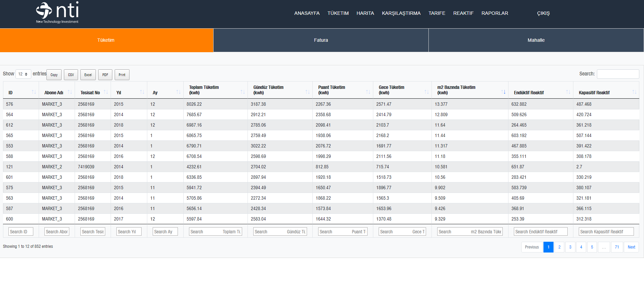This screenshot has height=302, width=644.
Task: Click the Search Gündüz Tüketim filter field
Action: coord(280,232)
